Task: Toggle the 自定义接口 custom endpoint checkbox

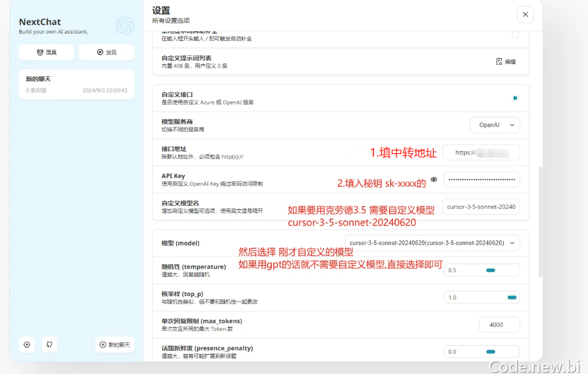Action: (515, 98)
